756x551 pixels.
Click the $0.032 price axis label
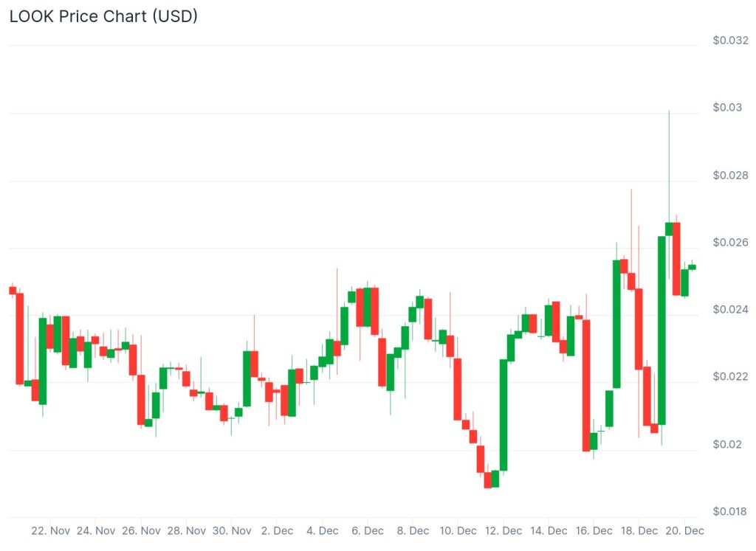coord(730,41)
